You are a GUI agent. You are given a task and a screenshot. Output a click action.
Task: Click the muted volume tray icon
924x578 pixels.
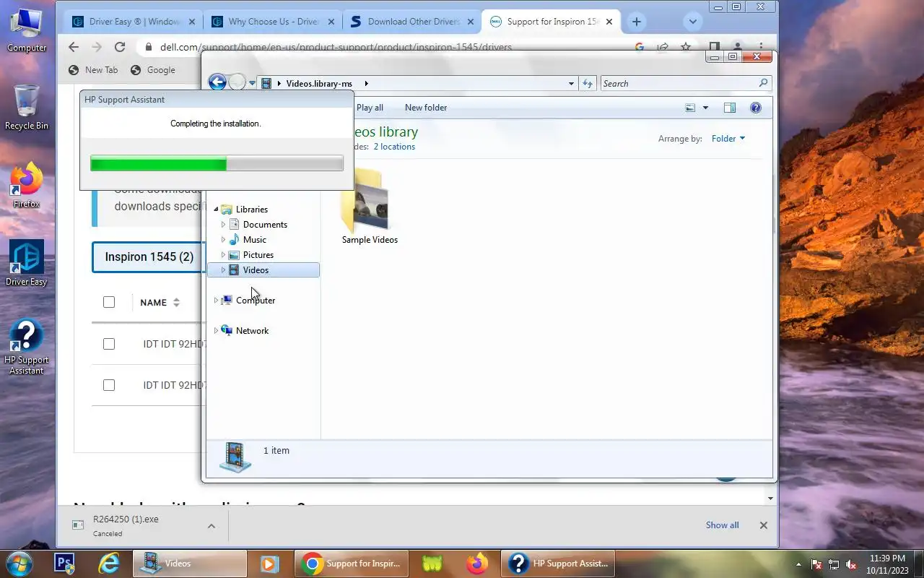[851, 564]
